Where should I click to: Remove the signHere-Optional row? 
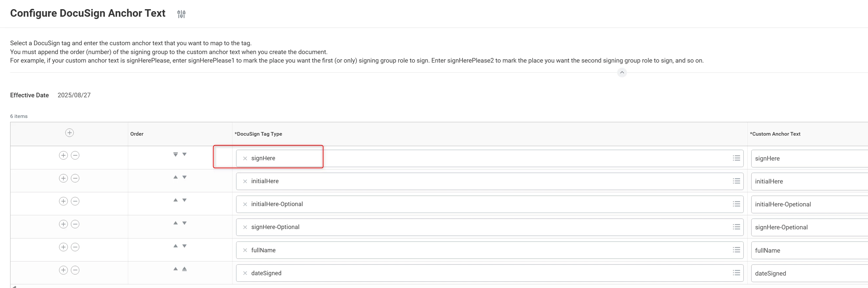pyautogui.click(x=75, y=224)
